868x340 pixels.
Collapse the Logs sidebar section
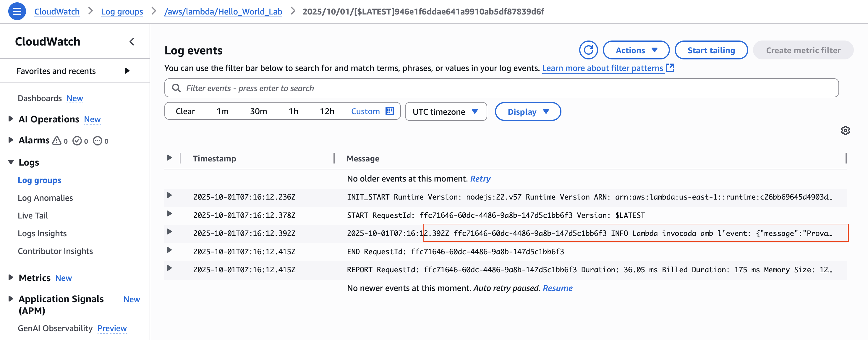tap(11, 162)
